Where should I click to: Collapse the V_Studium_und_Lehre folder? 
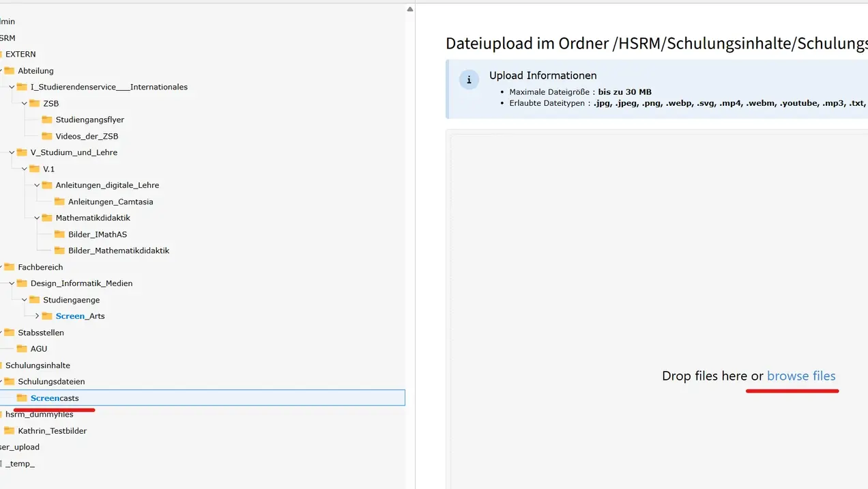click(12, 152)
